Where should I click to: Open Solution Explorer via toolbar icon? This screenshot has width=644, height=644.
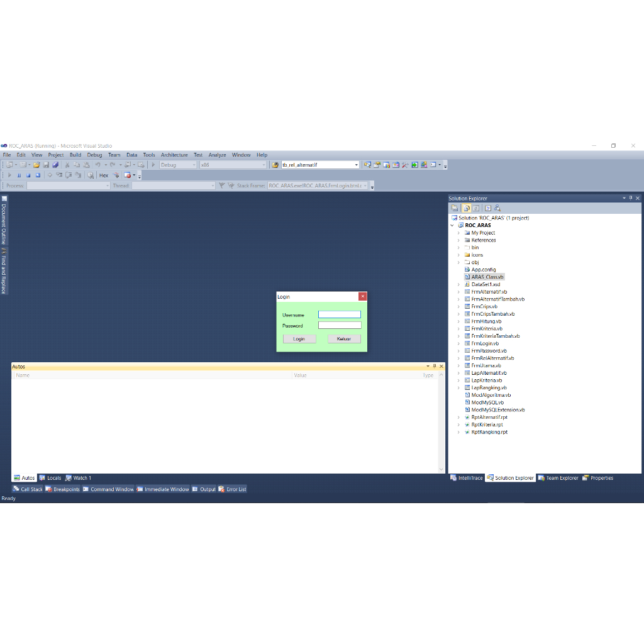point(367,165)
